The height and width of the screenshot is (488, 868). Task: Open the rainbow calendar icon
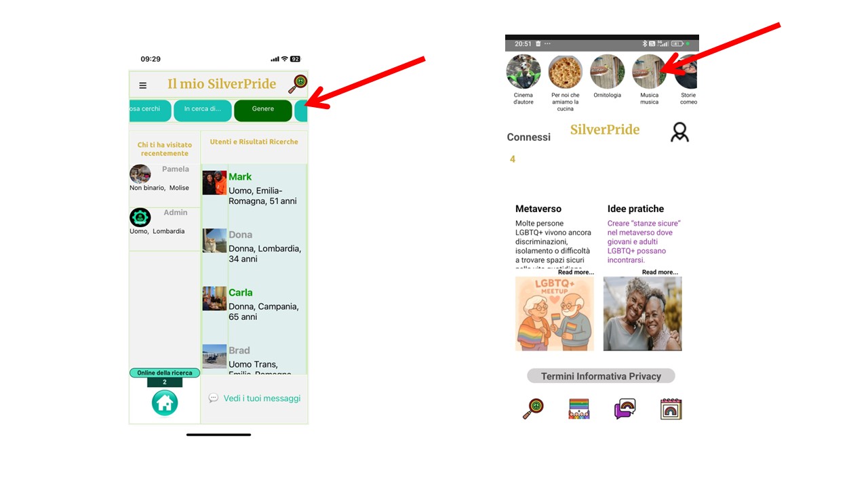pos(671,409)
